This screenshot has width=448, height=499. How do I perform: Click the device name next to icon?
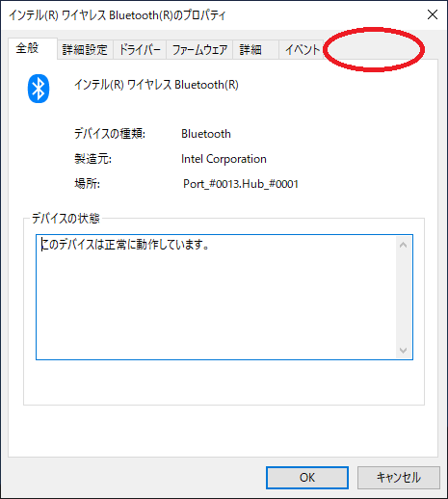(156, 85)
